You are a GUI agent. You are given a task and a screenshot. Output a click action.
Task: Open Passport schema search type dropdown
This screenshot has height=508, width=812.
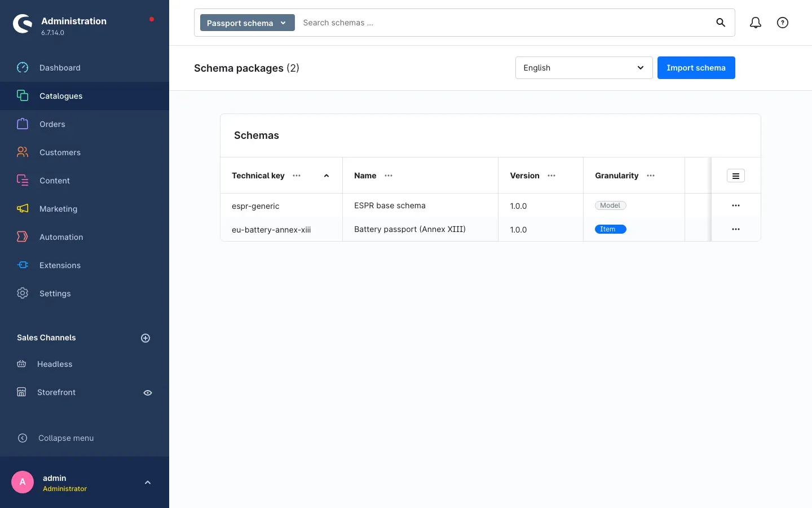248,23
